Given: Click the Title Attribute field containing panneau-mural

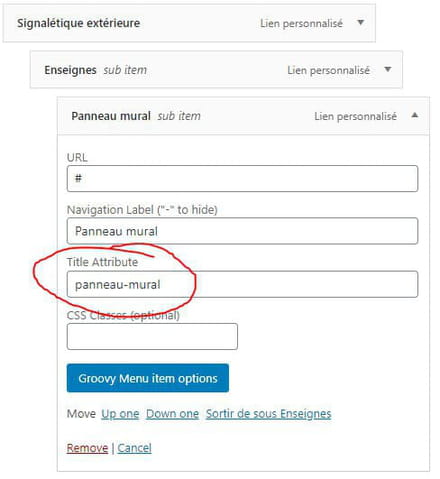Looking at the screenshot, I should click(x=242, y=284).
